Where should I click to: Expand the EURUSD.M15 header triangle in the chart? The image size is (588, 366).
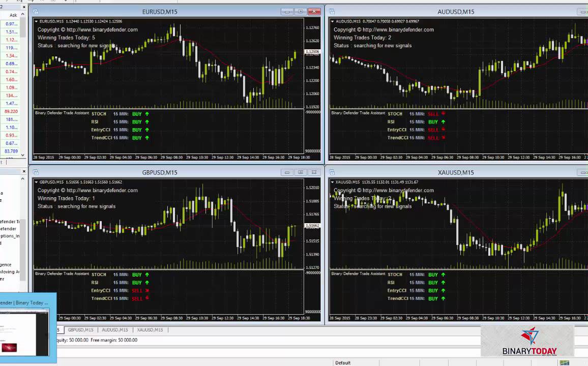pos(37,21)
